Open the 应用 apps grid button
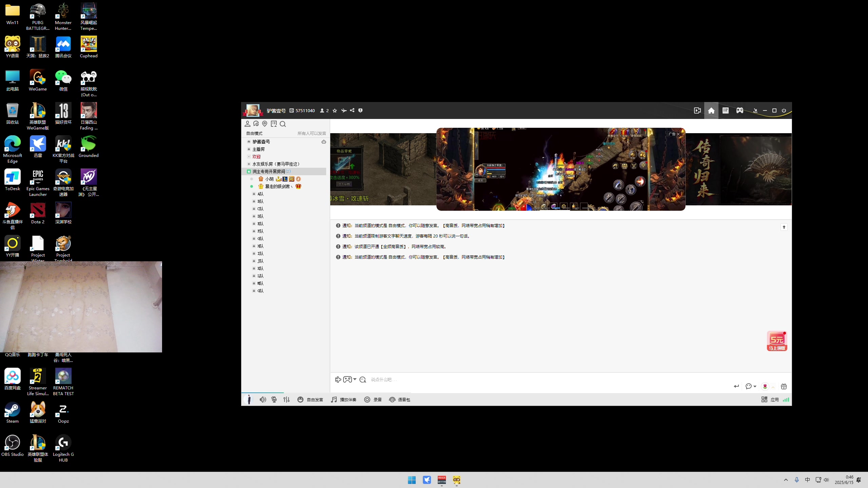This screenshot has width=868, height=488. (770, 400)
